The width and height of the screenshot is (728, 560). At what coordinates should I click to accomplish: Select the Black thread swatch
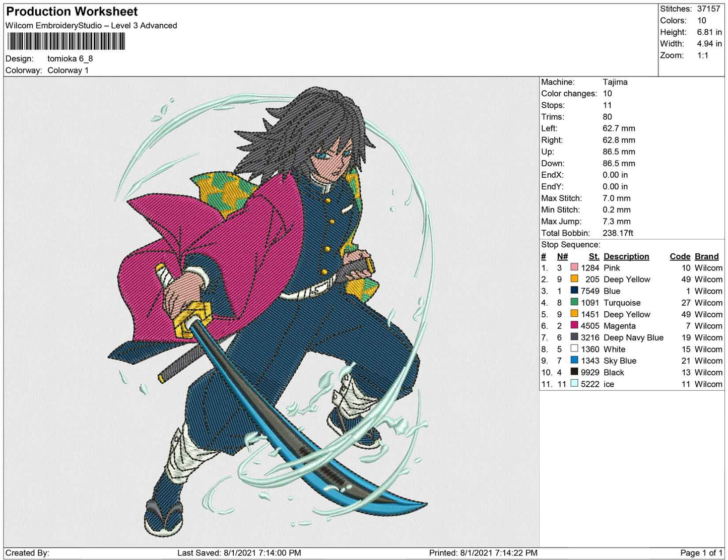click(574, 372)
